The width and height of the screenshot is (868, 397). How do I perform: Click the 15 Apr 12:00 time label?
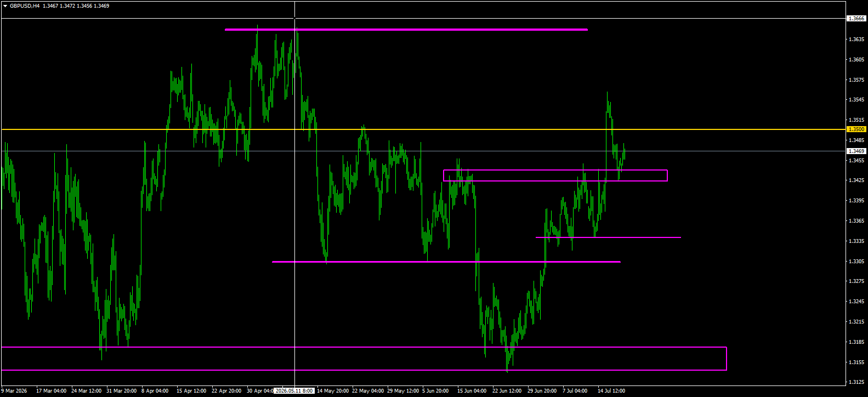coord(192,391)
